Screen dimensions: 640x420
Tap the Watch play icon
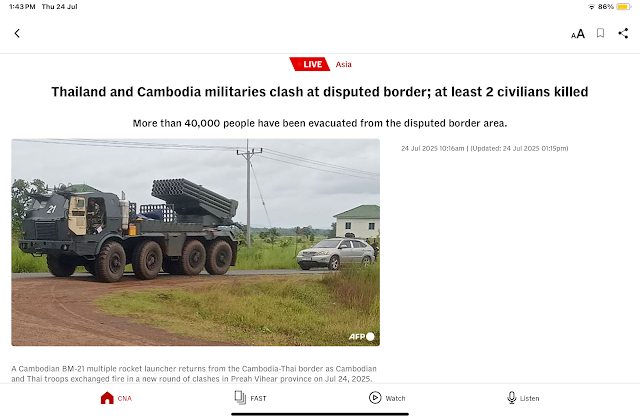375,398
